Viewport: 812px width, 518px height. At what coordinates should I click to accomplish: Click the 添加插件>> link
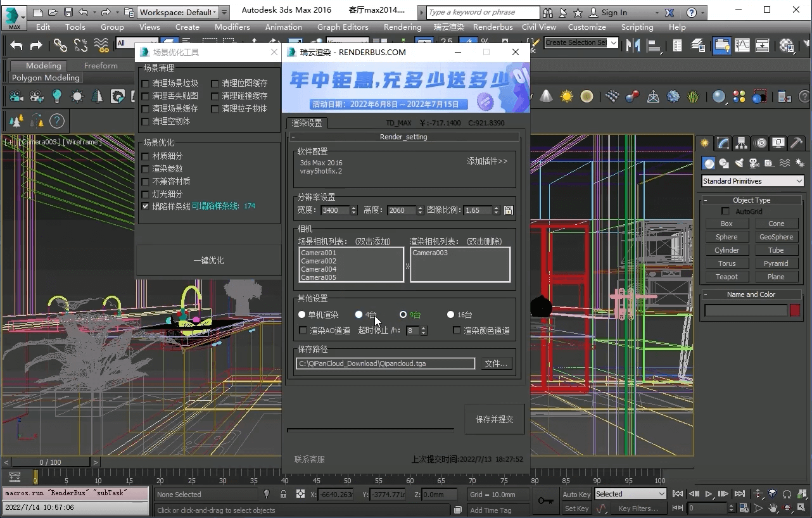[487, 161]
